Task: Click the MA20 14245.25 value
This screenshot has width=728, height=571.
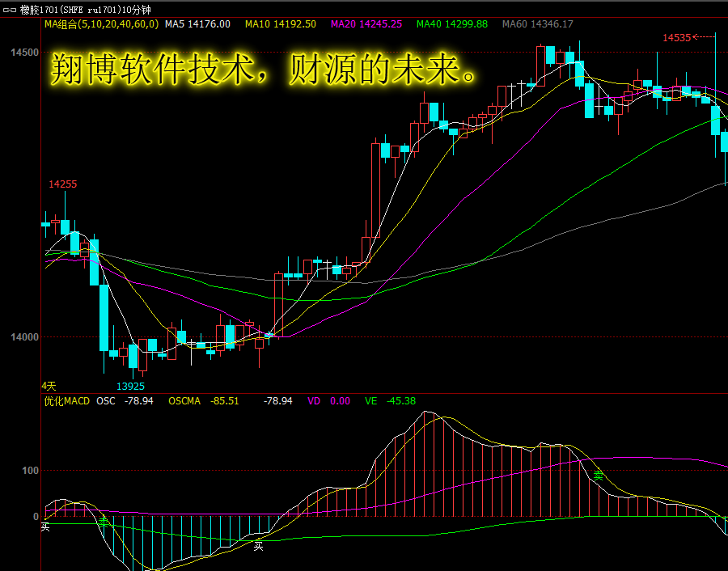Action: 366,24
